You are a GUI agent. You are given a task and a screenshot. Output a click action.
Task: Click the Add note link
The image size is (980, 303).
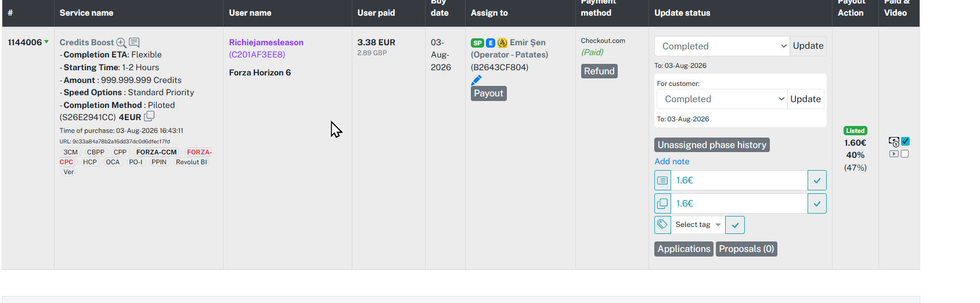[672, 161]
